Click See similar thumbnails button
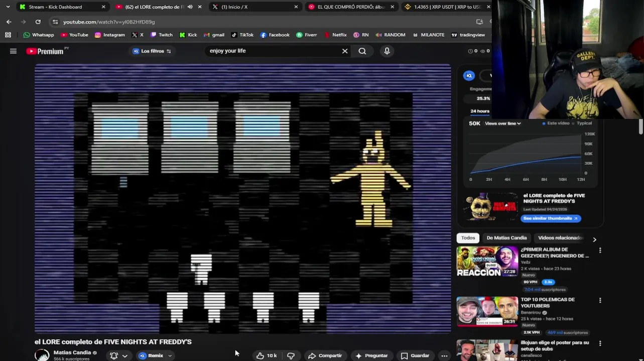Image resolution: width=644 pixels, height=361 pixels. click(550, 218)
